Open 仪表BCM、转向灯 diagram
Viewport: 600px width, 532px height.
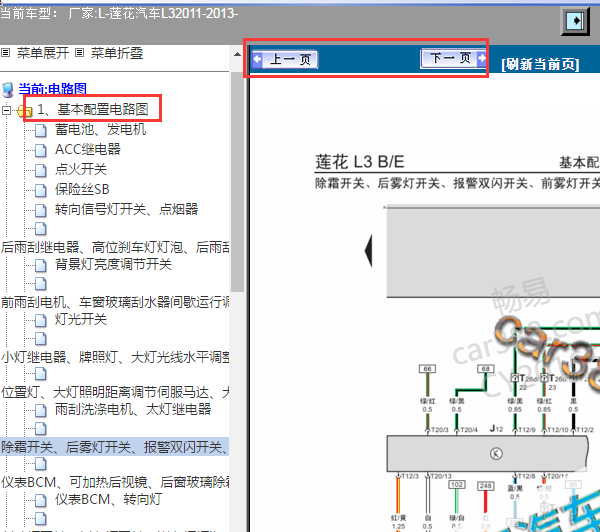[x=108, y=499]
